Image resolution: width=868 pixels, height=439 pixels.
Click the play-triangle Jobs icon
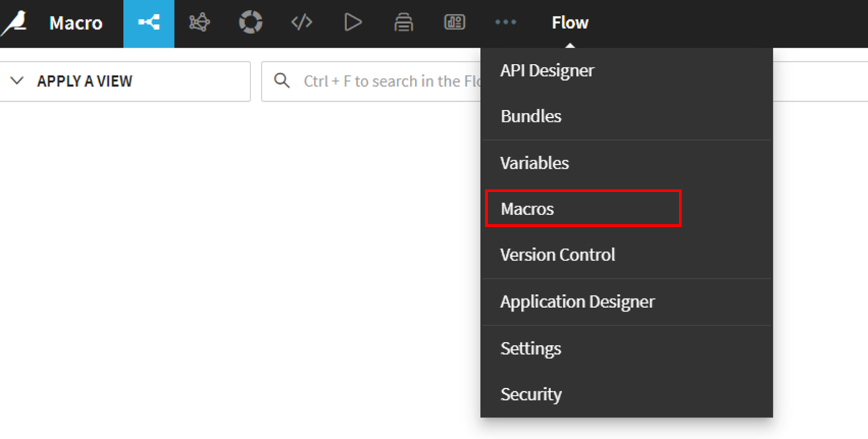pos(353,24)
